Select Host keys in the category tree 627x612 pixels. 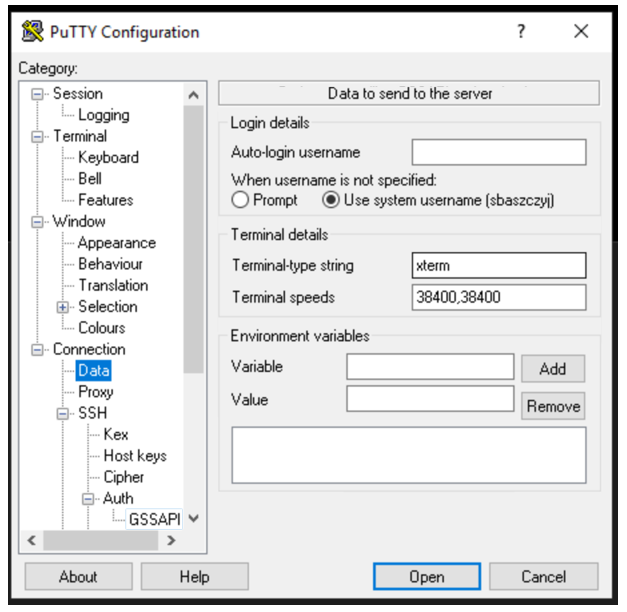click(x=135, y=456)
